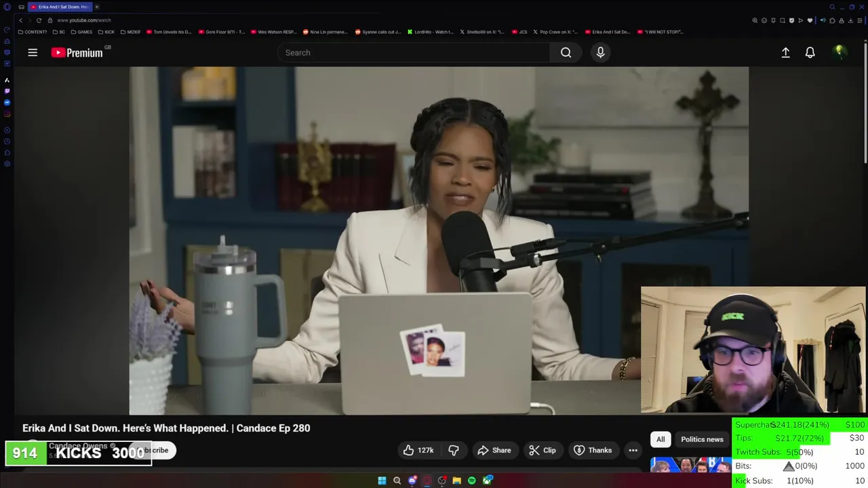Click the tab search magnifier in title bar
This screenshot has width=868, height=488.
pyautogui.click(x=832, y=7)
